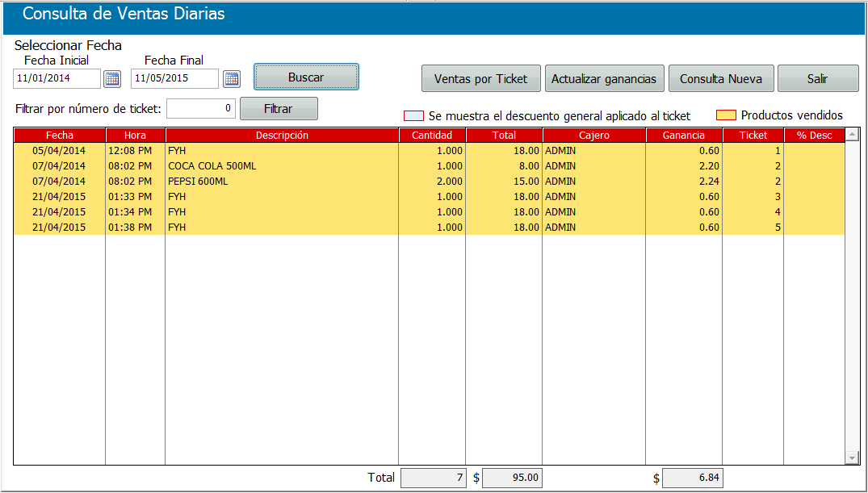Select the COCA COLA 500ML row description
Image resolution: width=868 pixels, height=493 pixels.
click(x=282, y=166)
